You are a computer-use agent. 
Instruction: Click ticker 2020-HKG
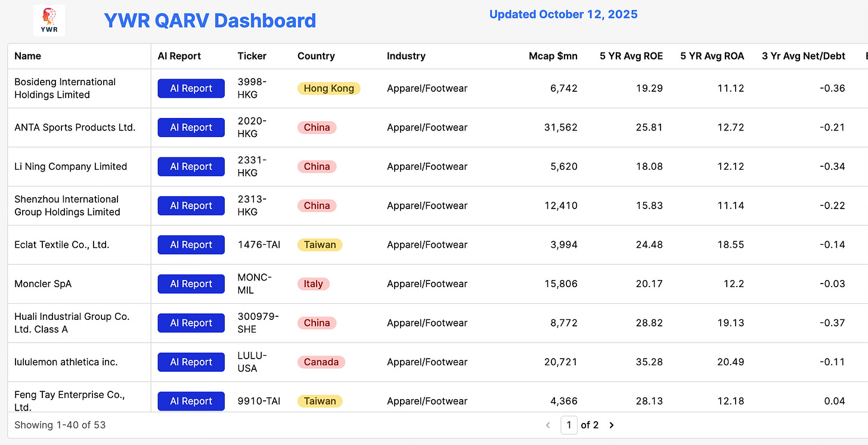[252, 127]
